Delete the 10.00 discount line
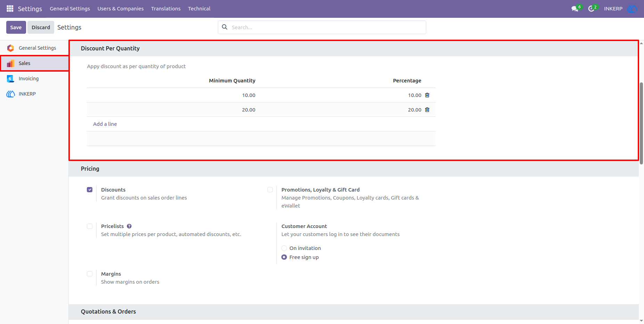 point(427,95)
